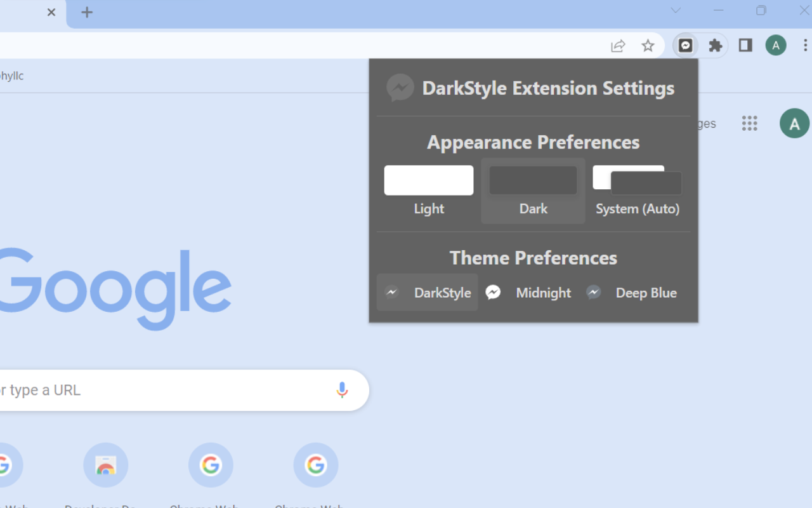Click the Google profile avatar
The width and height of the screenshot is (812, 508).
794,123
